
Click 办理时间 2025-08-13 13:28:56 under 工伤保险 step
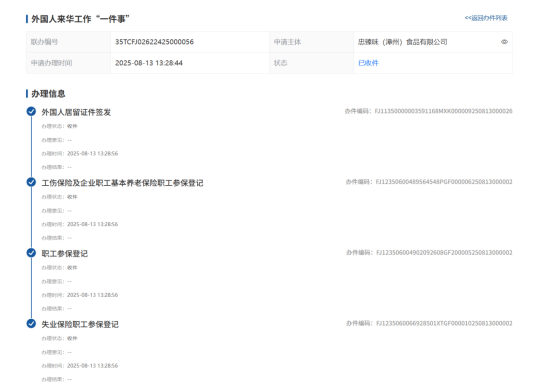(80, 224)
